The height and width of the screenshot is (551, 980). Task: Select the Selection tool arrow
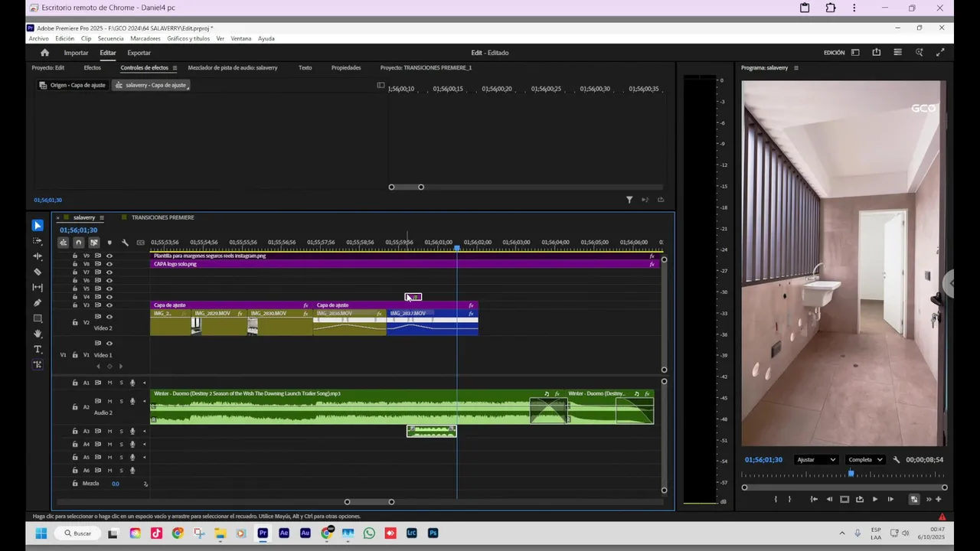[38, 225]
